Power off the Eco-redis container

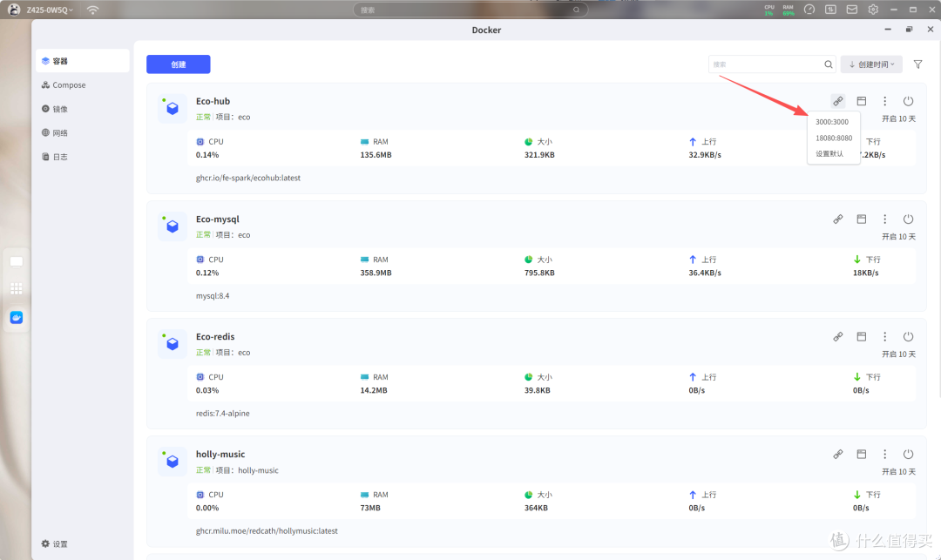tap(908, 336)
